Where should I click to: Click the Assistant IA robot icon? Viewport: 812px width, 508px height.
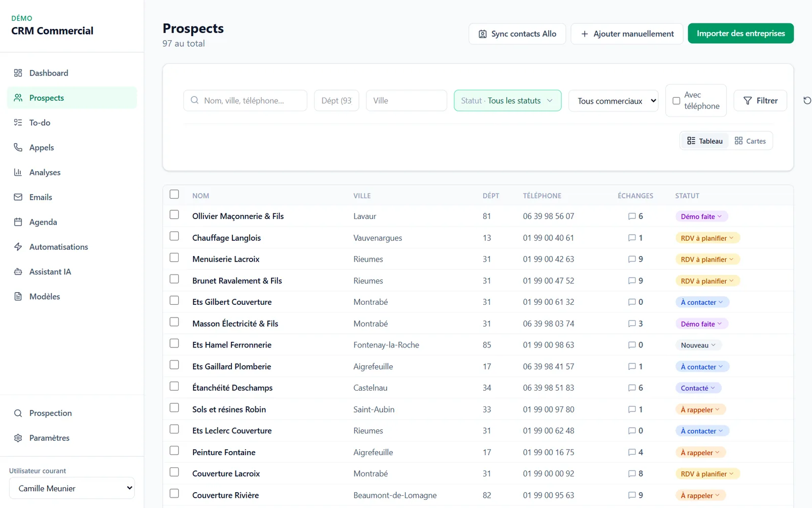[18, 272]
